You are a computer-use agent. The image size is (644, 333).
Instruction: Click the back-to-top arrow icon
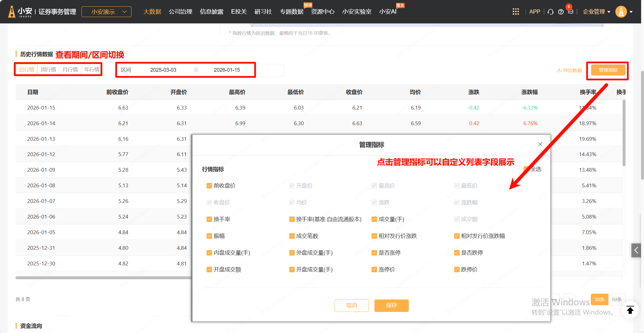630,310
